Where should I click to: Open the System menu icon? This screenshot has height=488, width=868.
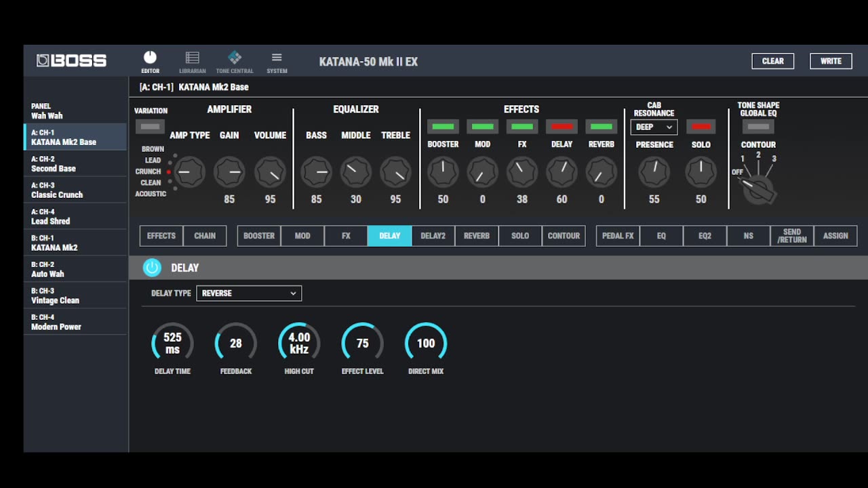pos(277,58)
